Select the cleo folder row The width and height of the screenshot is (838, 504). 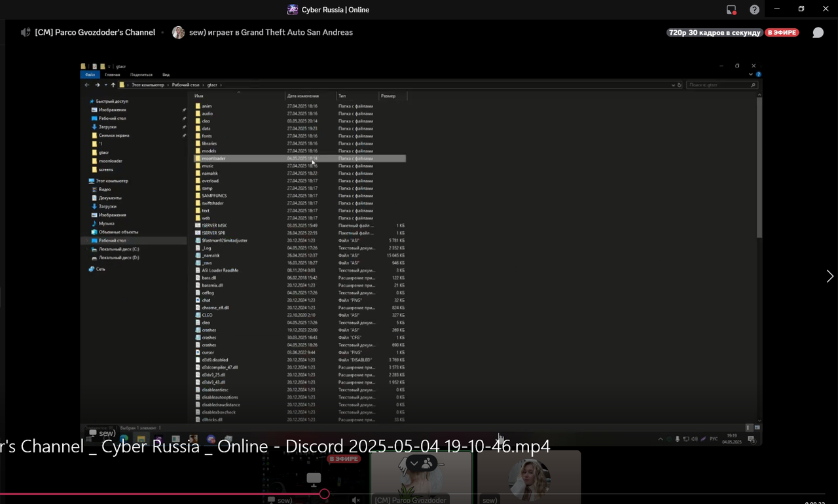[300, 121]
